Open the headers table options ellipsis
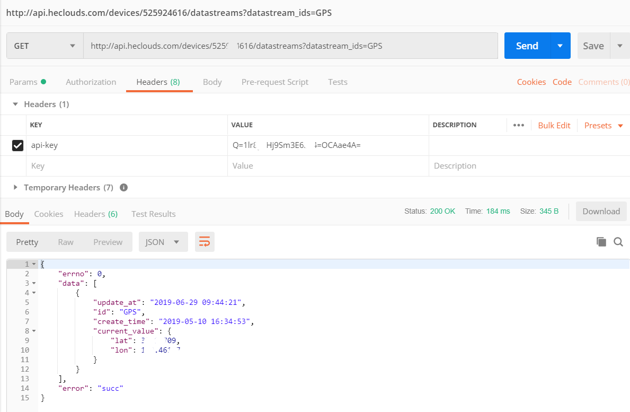The width and height of the screenshot is (630, 412). coord(518,125)
